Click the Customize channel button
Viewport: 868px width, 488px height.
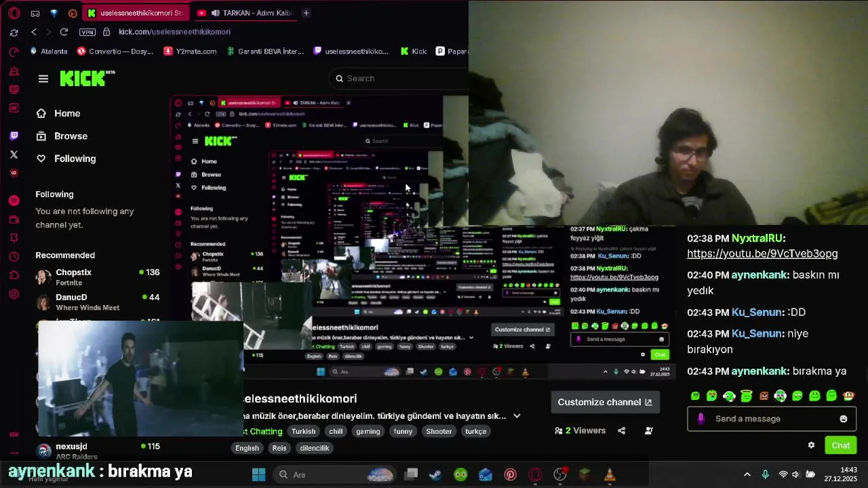pyautogui.click(x=605, y=402)
